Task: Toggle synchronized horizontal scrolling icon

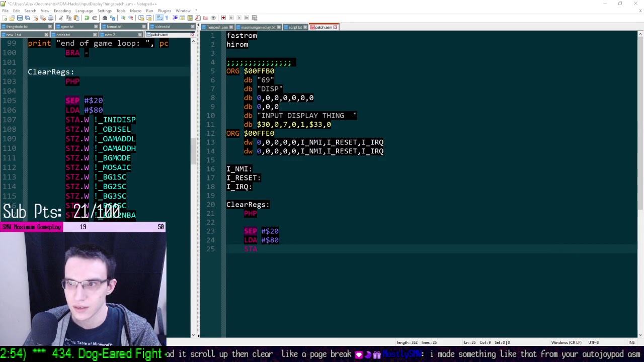Action: coord(149,18)
